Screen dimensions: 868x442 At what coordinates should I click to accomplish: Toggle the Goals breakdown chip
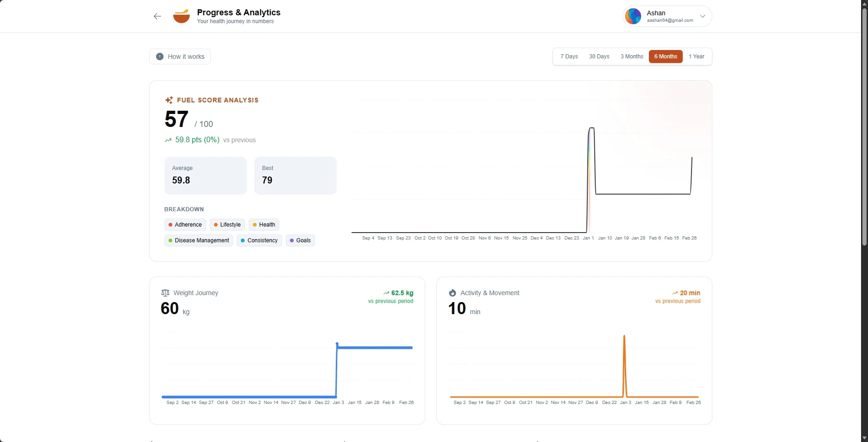300,240
